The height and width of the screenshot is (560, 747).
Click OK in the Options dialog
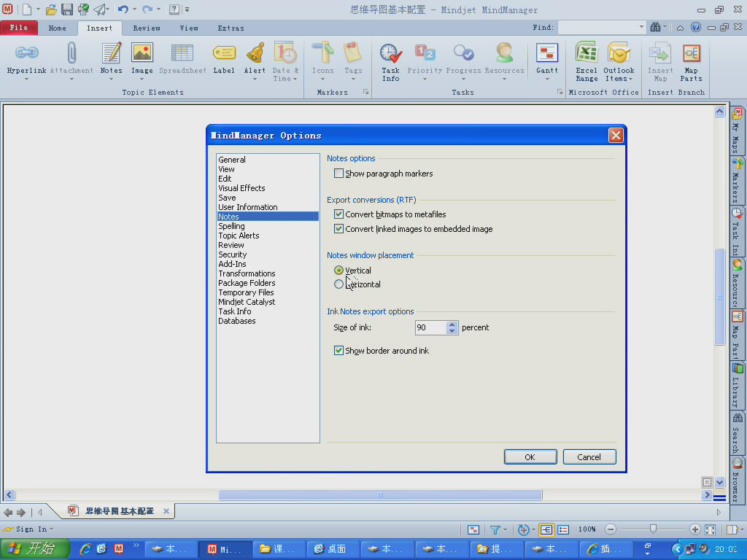point(530,456)
